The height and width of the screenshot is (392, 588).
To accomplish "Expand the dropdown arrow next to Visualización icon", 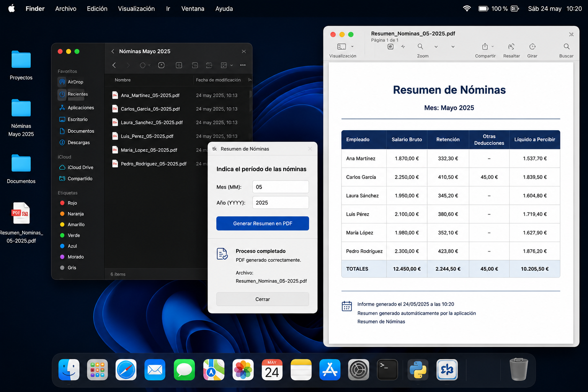I will coord(352,47).
